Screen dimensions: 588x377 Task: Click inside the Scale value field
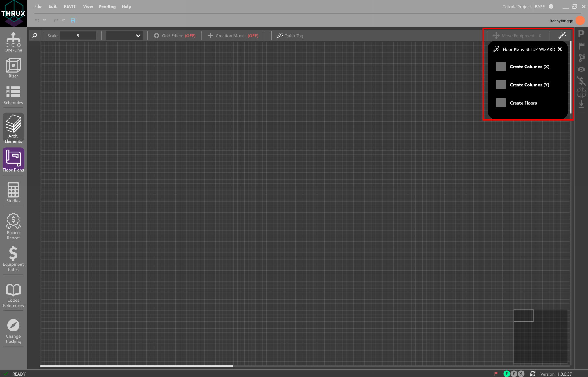(78, 35)
